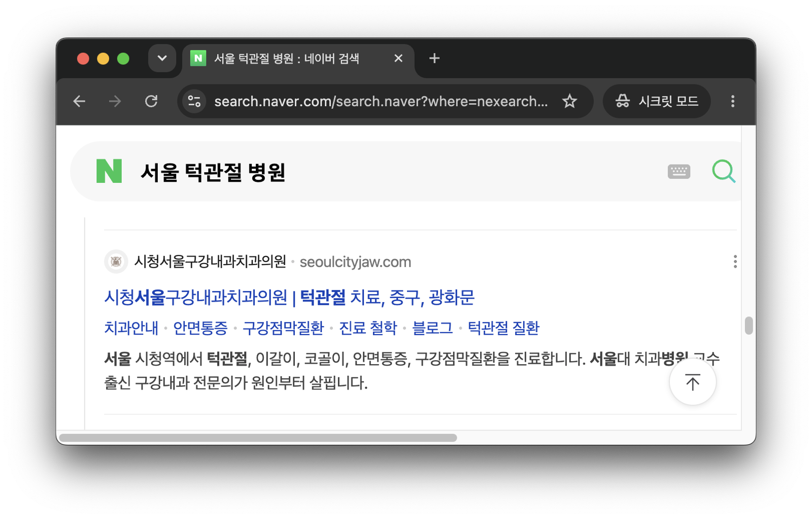The height and width of the screenshot is (519, 812).
Task: Open the 시청서울구강내과치과의원 source name
Action: click(210, 262)
